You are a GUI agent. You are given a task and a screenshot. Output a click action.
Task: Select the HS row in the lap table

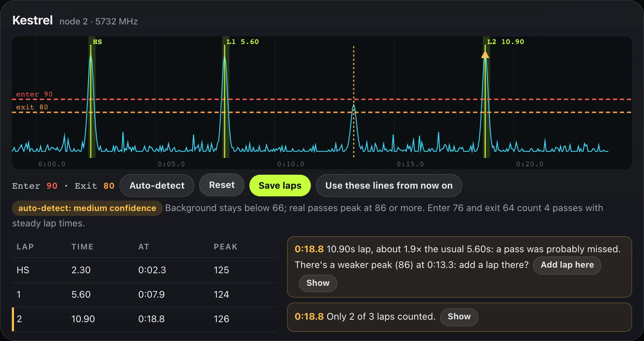(145, 270)
